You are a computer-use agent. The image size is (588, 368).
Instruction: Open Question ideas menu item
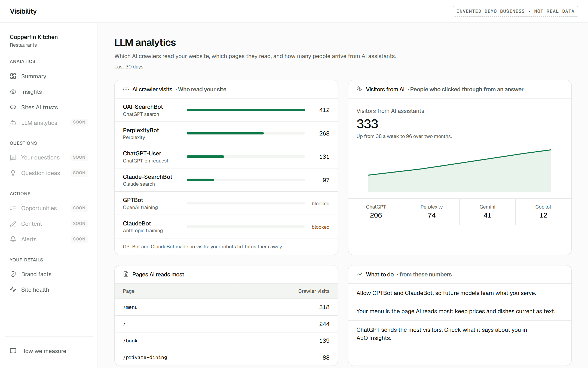pos(49,173)
